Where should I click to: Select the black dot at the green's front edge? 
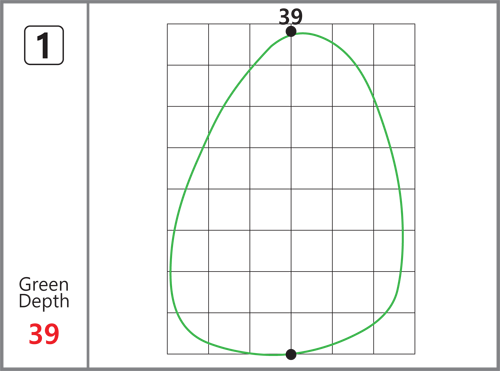point(291,354)
